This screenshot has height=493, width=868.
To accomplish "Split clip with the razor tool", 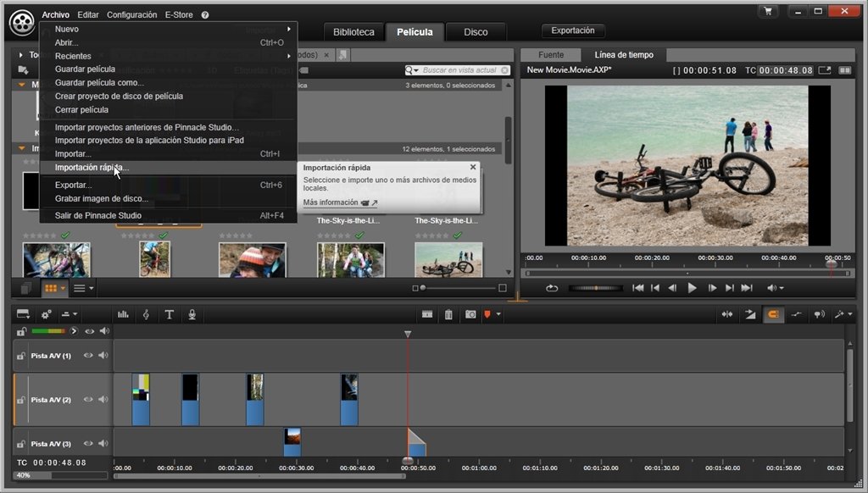I will pyautogui.click(x=427, y=314).
